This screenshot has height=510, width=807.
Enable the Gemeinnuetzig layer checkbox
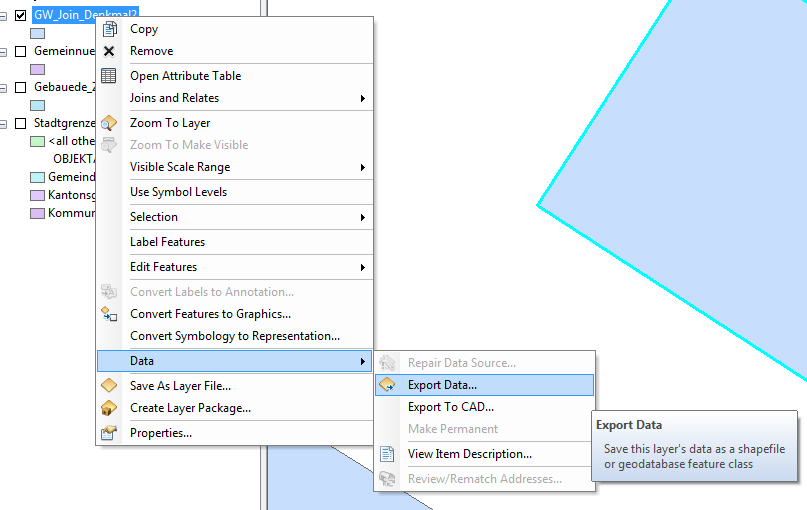click(x=21, y=51)
